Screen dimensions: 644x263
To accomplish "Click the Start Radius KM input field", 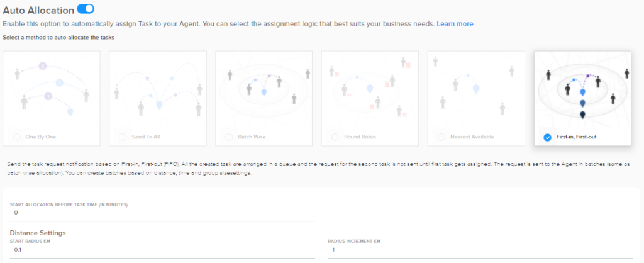I will (162, 250).
